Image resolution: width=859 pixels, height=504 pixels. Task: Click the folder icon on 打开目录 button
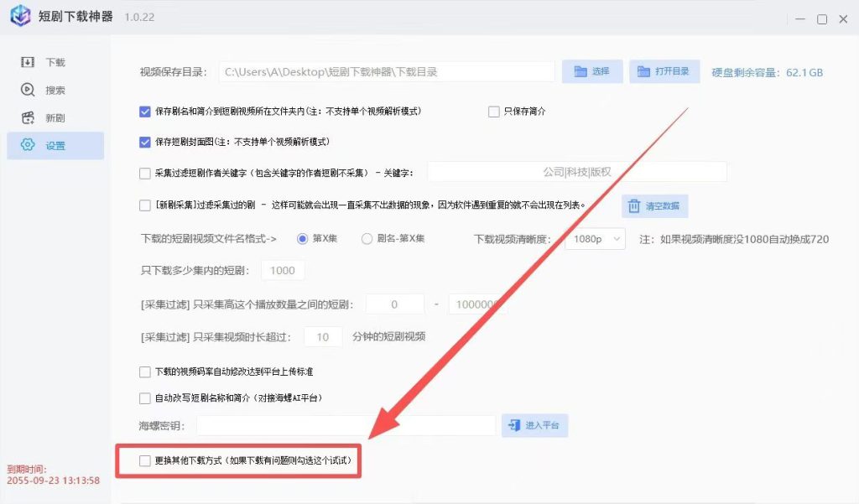tap(643, 71)
